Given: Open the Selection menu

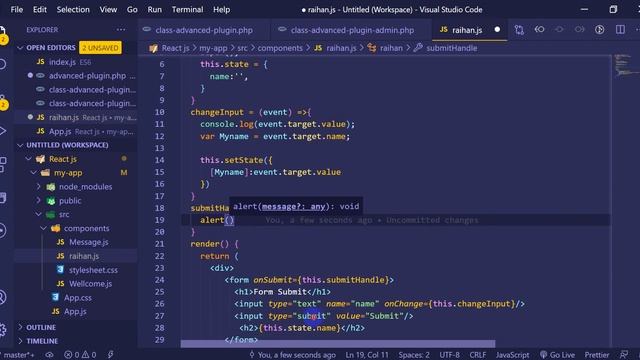Looking at the screenshot, I should click(x=73, y=9).
